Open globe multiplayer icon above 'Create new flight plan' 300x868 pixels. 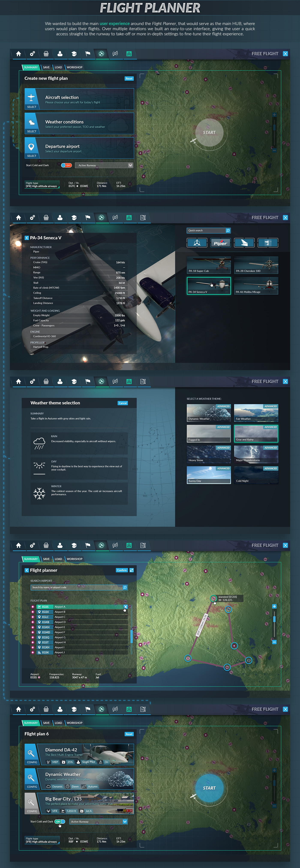[115, 54]
